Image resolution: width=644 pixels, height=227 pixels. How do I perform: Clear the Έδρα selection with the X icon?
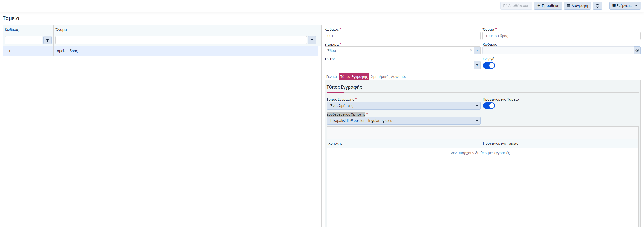[x=471, y=50]
